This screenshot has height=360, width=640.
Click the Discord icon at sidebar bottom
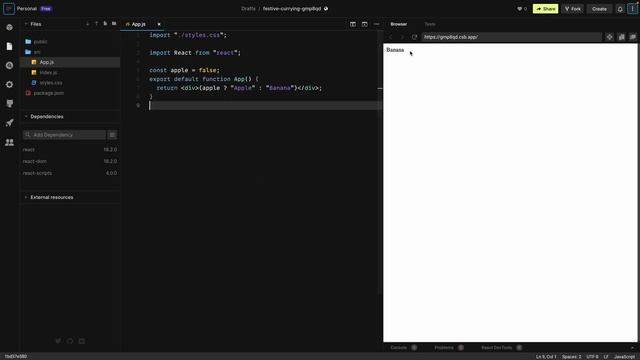coord(82,341)
